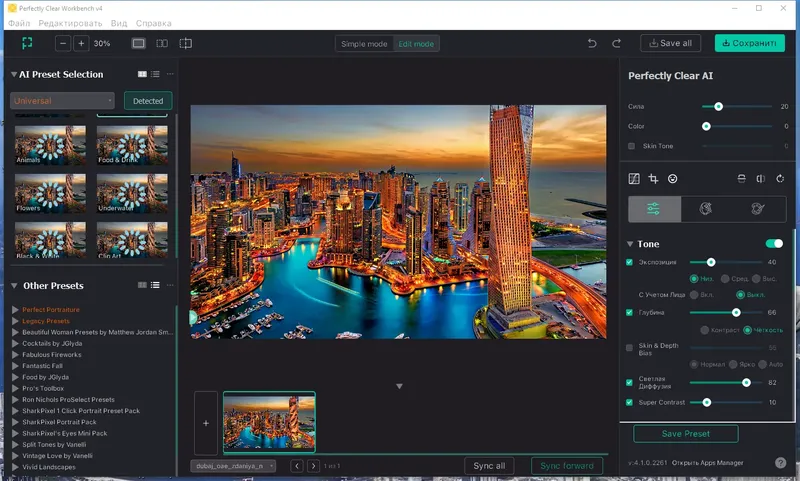
Task: Click the rotate image icon
Action: click(779, 179)
